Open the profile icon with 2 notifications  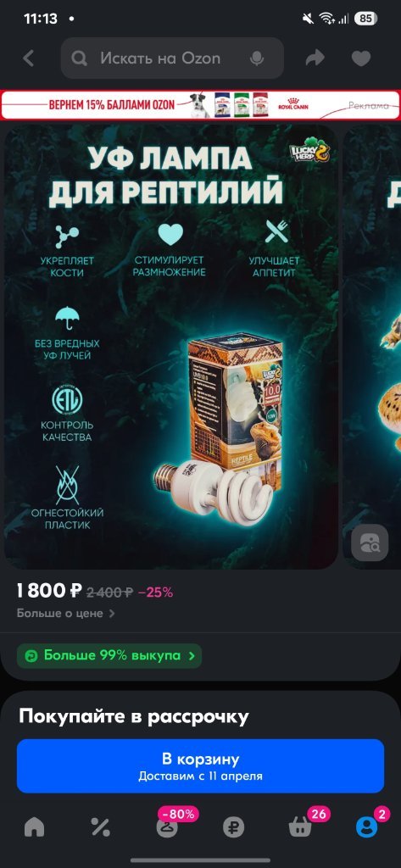coord(366,826)
